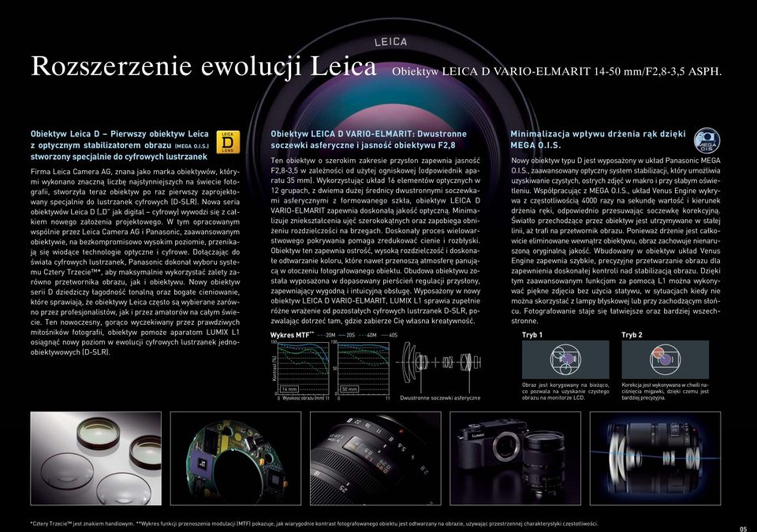Click the '**Wykres funkcji przenoszenia modulacji' footnote
This screenshot has height=532, width=757.
[x=367, y=524]
